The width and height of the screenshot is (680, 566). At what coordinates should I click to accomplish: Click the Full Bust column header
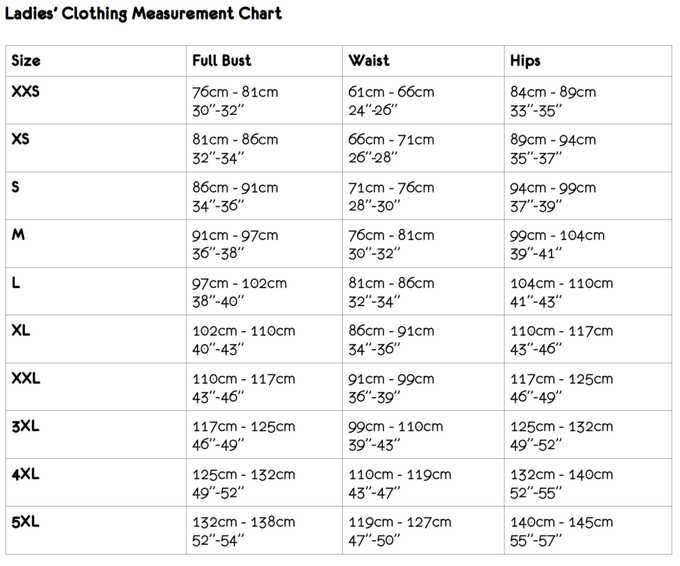pyautogui.click(x=220, y=60)
